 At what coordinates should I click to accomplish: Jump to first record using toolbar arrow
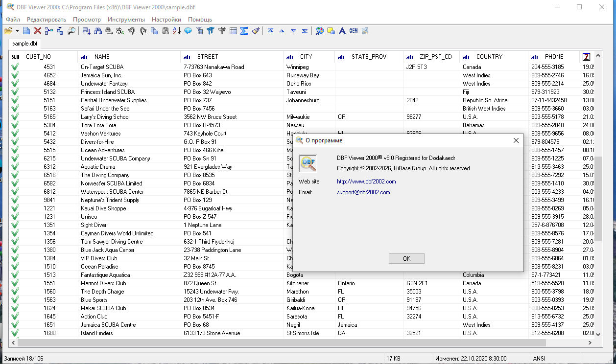point(270,31)
